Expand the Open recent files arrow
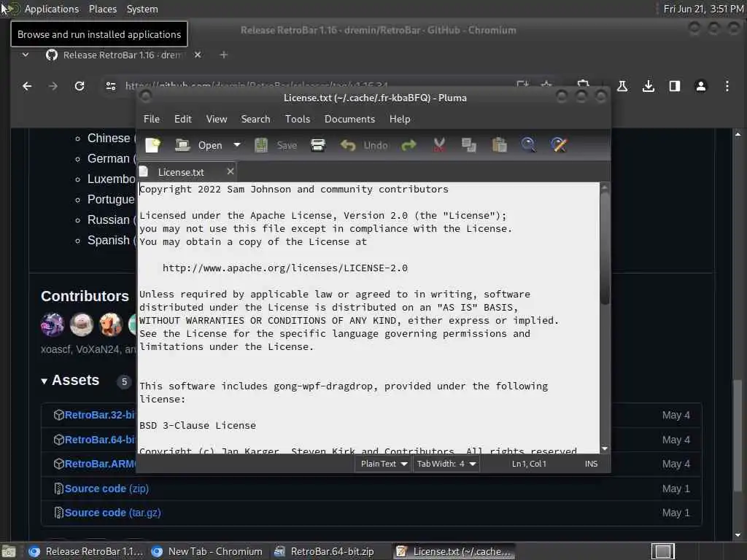 click(x=237, y=145)
